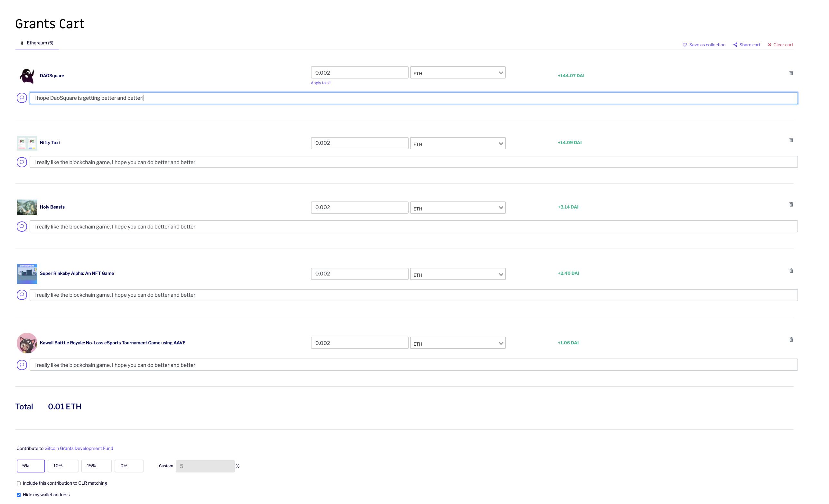Delete DAOSquare from cart with trash icon

click(x=791, y=73)
